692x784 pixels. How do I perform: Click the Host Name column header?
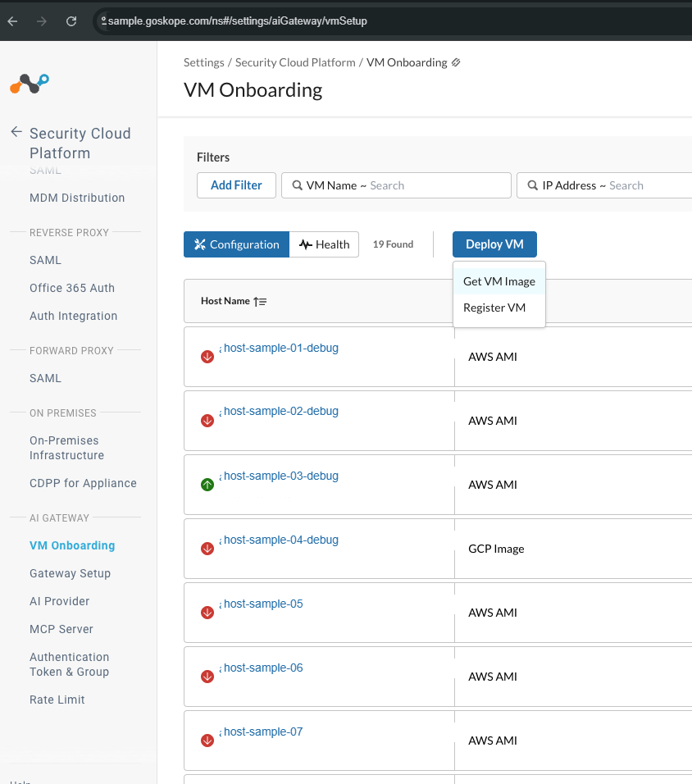coord(225,301)
